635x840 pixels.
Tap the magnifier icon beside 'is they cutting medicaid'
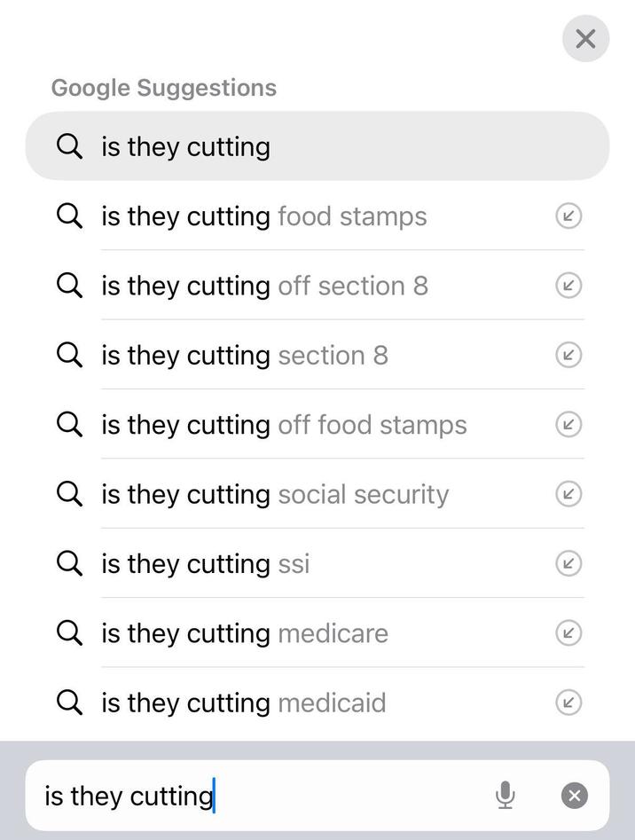click(69, 703)
